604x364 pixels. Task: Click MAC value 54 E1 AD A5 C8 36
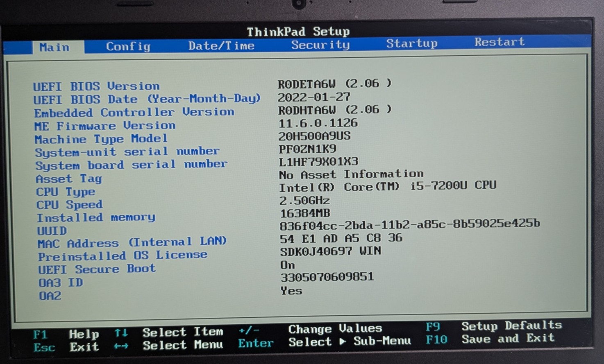[341, 238]
